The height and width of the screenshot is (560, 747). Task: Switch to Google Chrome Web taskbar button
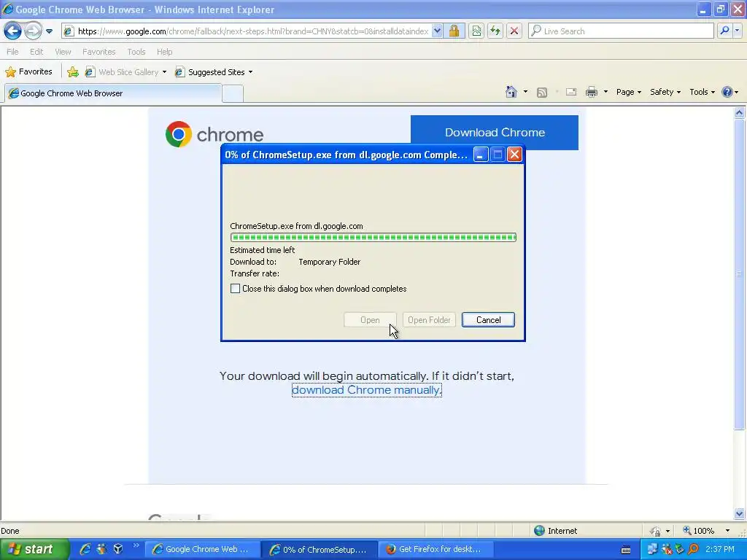(203, 549)
